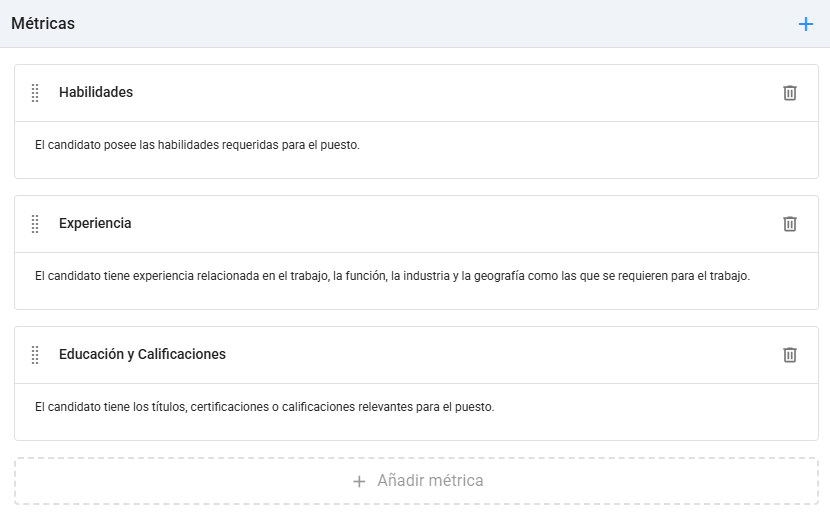The width and height of the screenshot is (830, 516).
Task: Select the Experiencia metric title
Action: 95,223
